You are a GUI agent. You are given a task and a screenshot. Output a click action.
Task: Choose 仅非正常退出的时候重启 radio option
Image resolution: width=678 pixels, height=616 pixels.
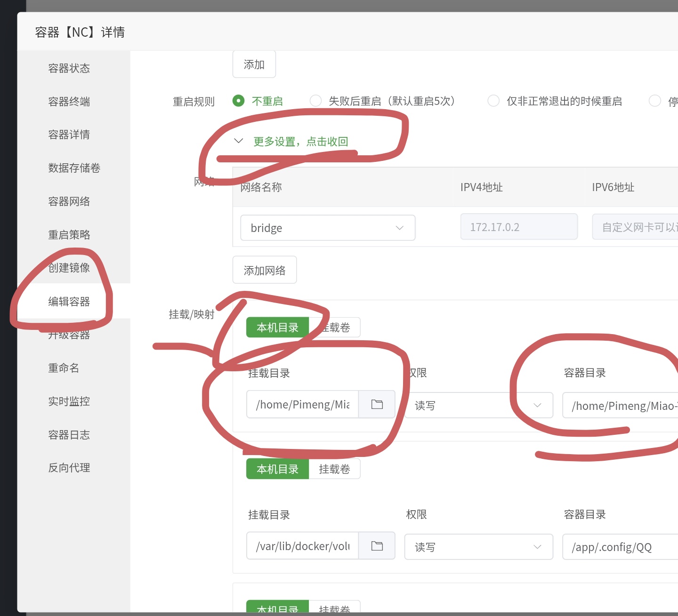(x=493, y=101)
